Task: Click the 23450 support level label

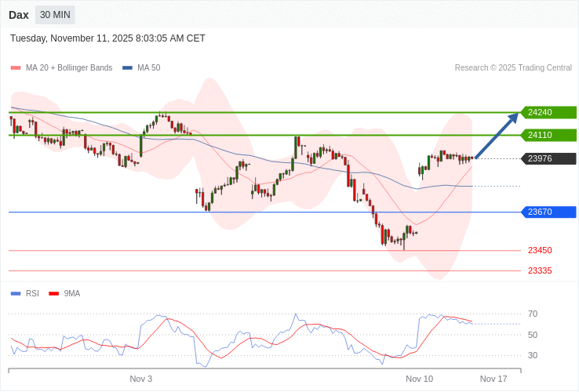Action: coord(540,251)
